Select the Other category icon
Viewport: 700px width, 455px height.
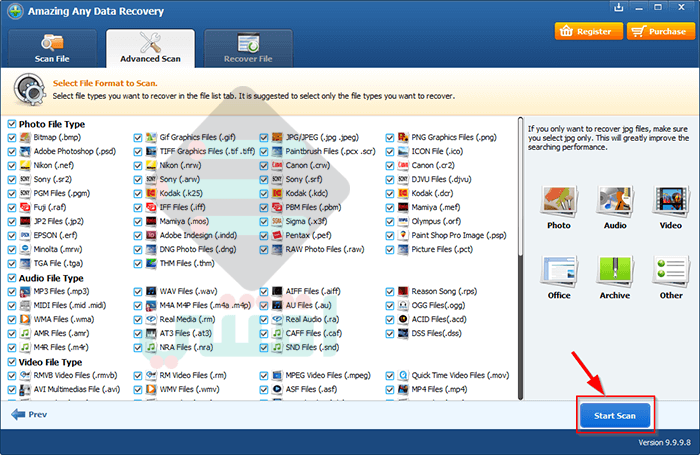(x=671, y=271)
